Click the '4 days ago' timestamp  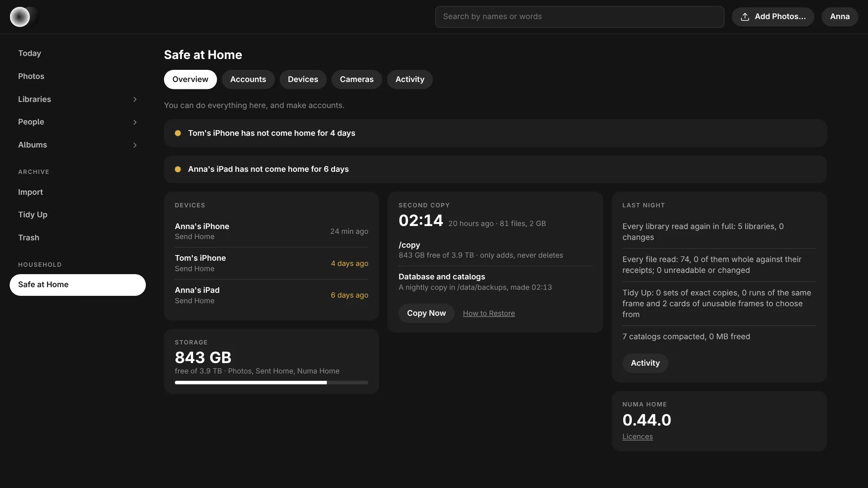pyautogui.click(x=349, y=263)
